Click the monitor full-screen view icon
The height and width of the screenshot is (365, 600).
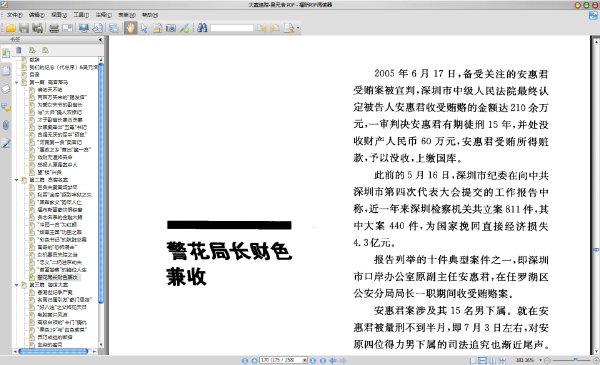(x=83, y=28)
